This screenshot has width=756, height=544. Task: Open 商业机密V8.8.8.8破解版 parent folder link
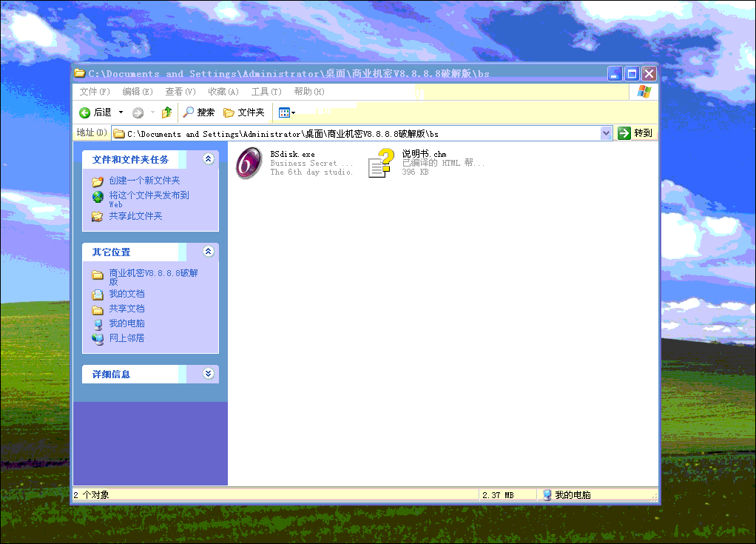point(153,277)
